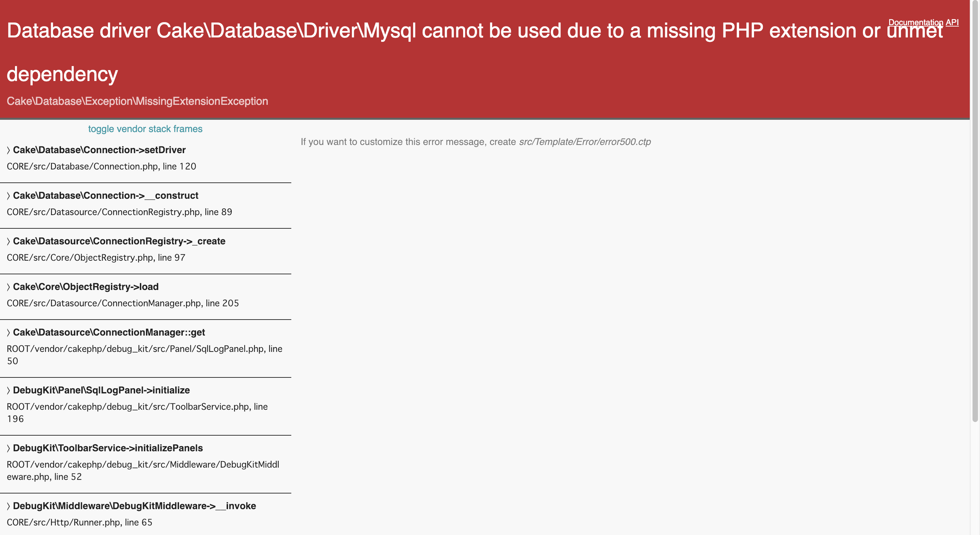Select the DebugKitMiddleware->__invoke frame title
Viewport: 980px width, 535px height.
(x=134, y=506)
